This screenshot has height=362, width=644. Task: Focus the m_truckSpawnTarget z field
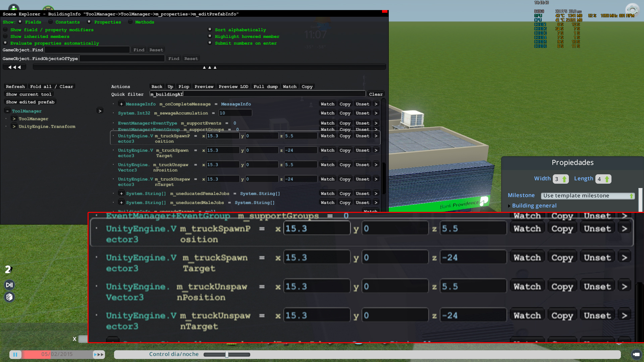pos(301,150)
